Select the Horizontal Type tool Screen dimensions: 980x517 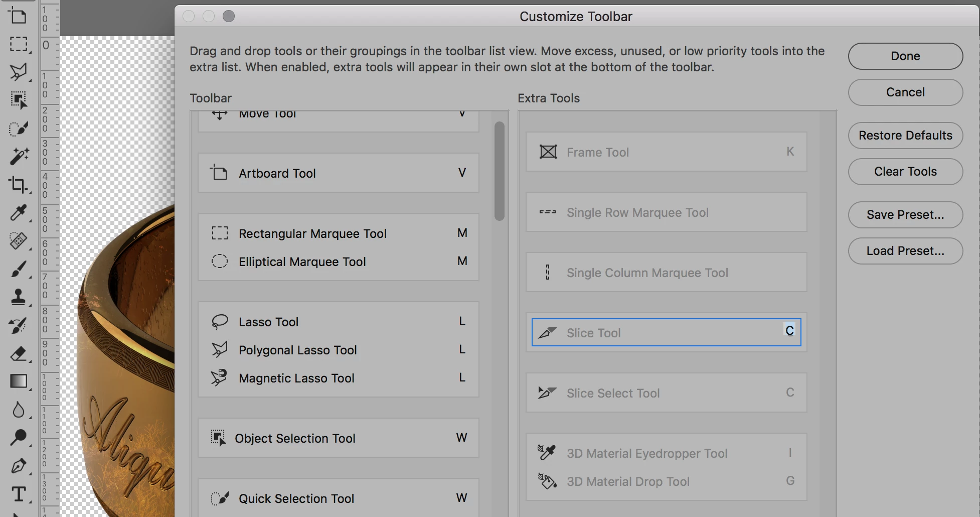tap(19, 494)
